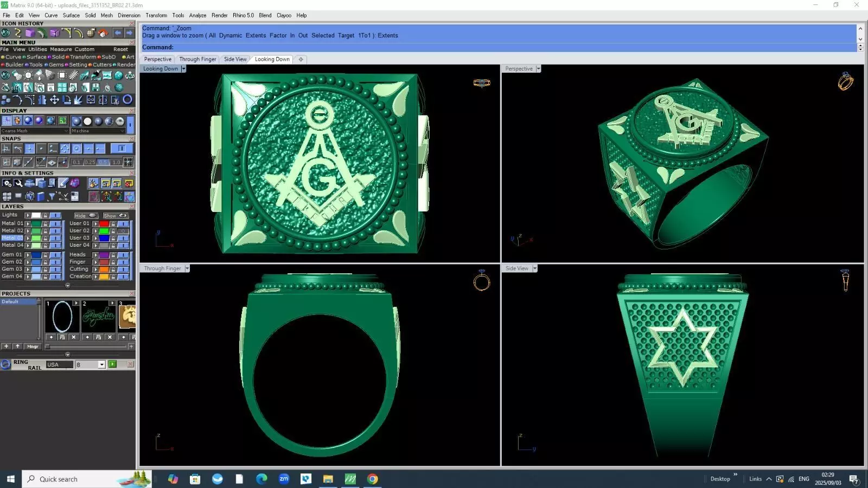Click the grid snap icon beside 1.0
The image size is (868, 488).
pyautogui.click(x=128, y=162)
